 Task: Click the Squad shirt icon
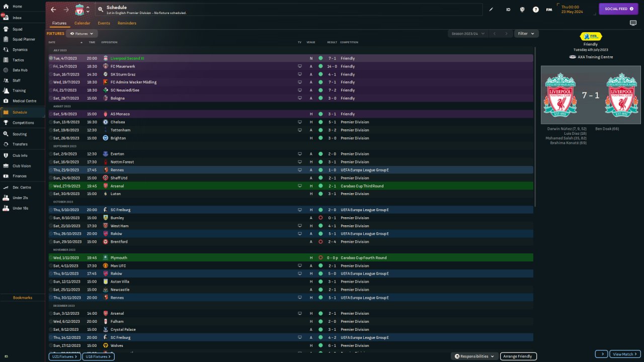(6, 29)
